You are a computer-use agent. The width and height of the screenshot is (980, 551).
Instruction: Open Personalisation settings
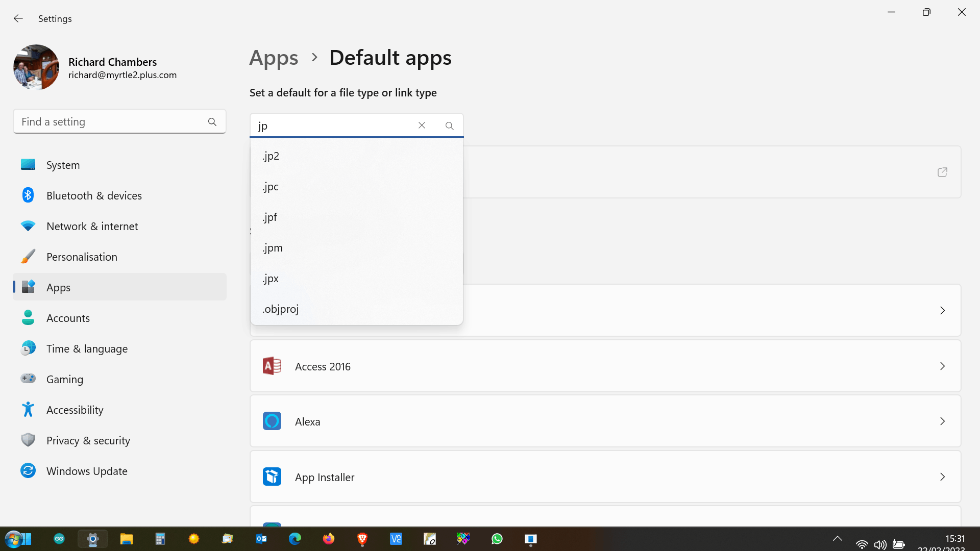119,257
